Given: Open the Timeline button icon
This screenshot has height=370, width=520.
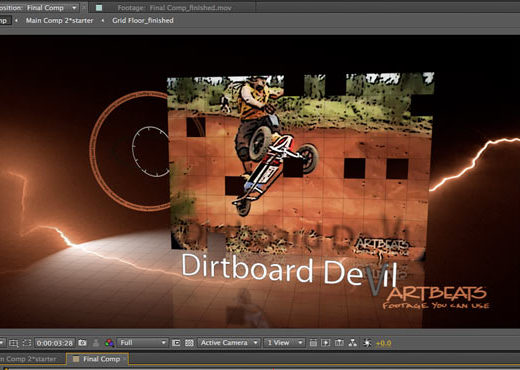Looking at the screenshot, I should coord(339,343).
